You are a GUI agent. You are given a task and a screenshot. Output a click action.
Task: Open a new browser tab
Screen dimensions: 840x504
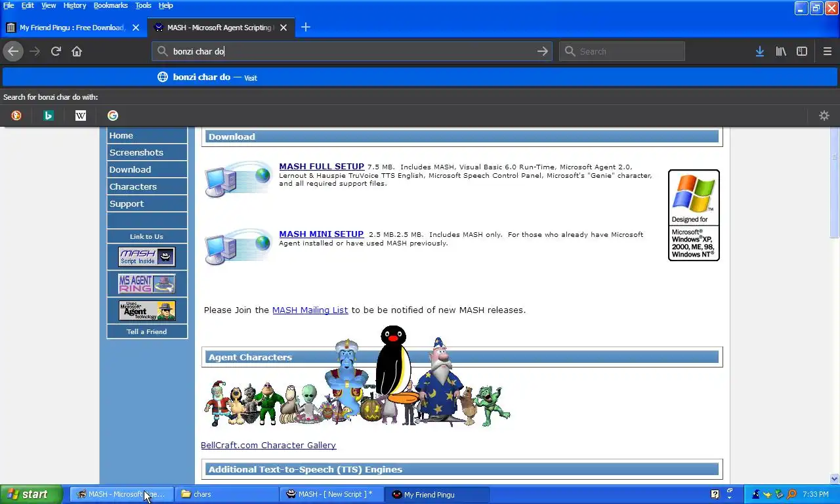(x=306, y=28)
